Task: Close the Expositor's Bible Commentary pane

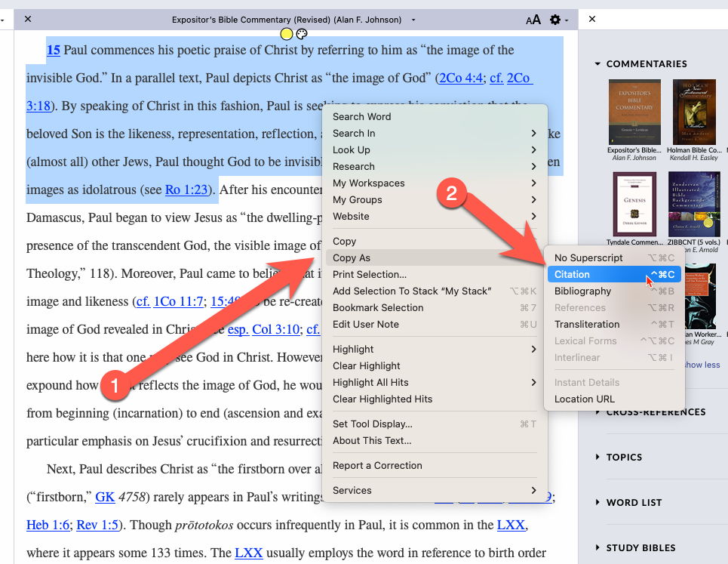Action: click(28, 19)
